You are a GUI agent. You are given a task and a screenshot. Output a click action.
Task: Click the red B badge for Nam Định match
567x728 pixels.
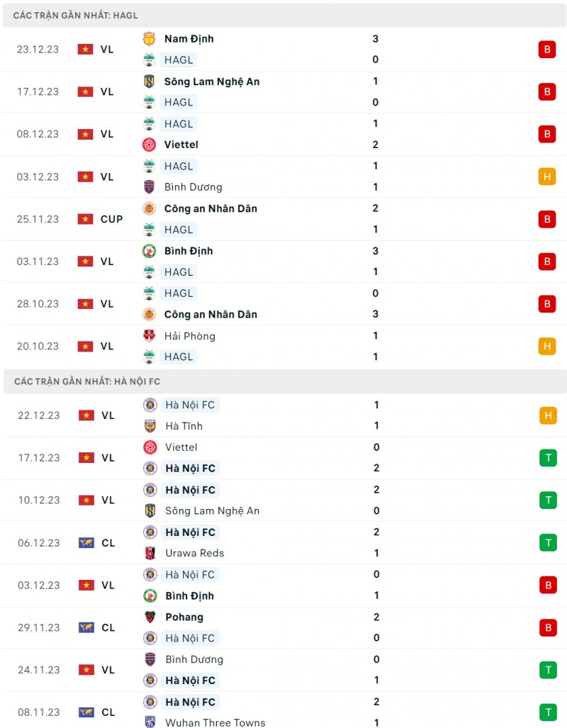(546, 49)
